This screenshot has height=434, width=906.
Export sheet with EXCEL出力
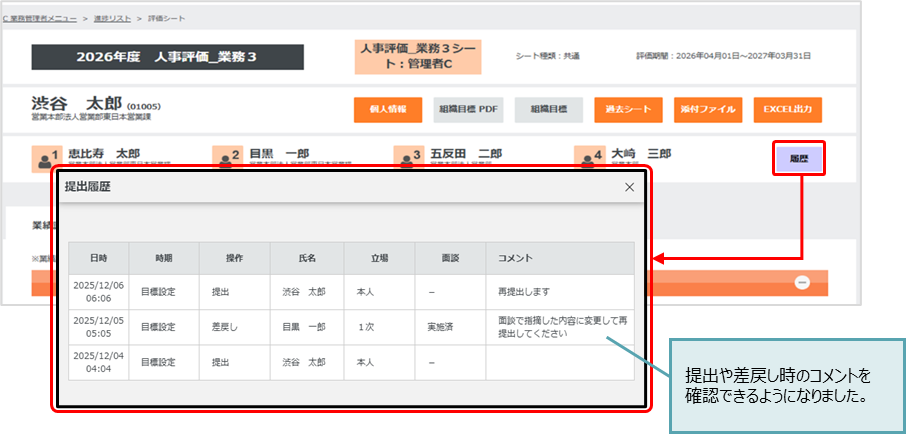787,109
